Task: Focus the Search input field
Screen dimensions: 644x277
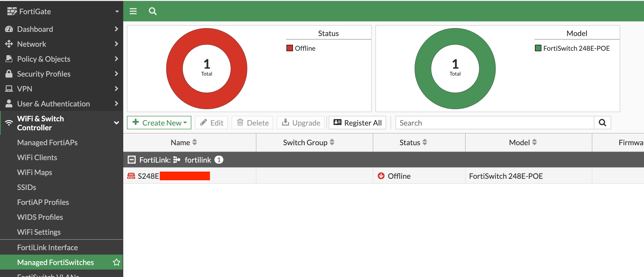Action: (x=494, y=123)
